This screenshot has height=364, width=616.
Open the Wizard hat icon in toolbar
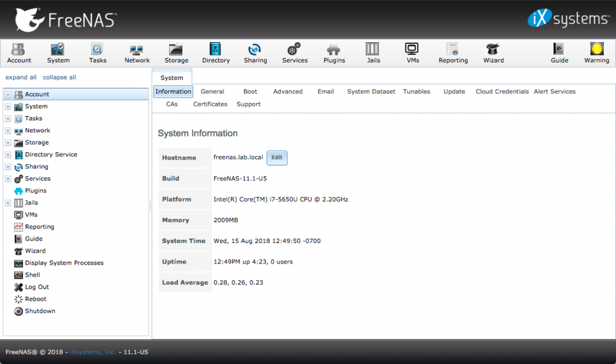pos(492,52)
